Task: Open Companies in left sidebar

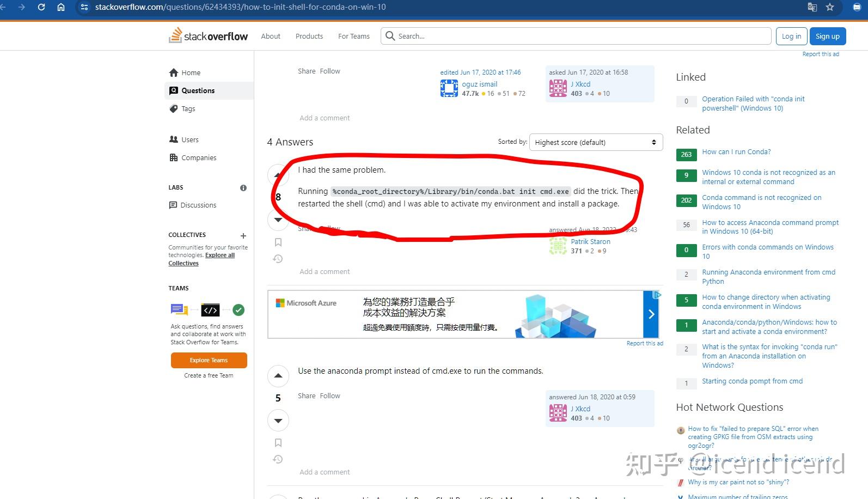Action: (209, 157)
